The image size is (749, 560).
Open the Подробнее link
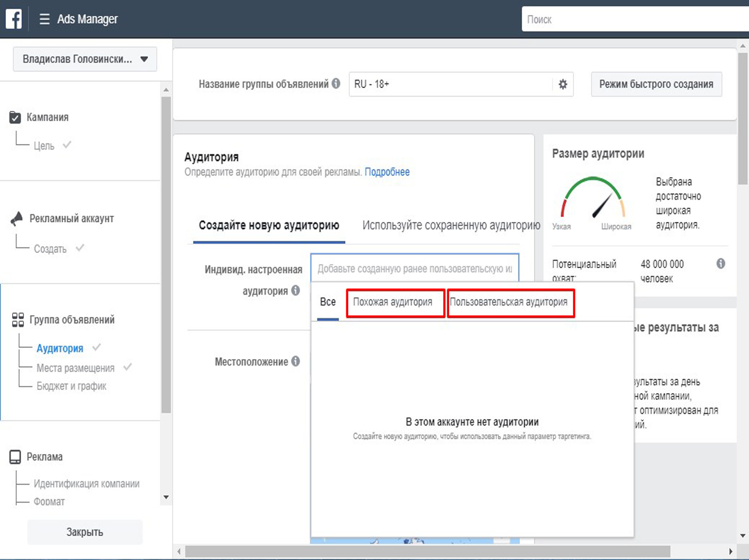pos(387,172)
